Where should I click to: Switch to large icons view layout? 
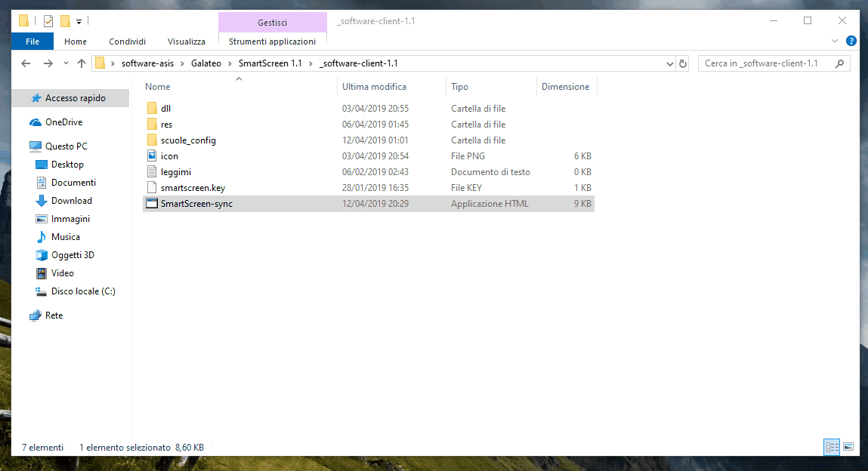click(x=848, y=448)
